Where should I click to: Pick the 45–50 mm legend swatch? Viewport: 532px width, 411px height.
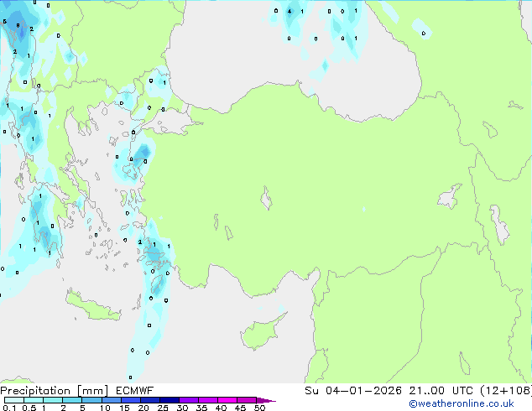pos(247,400)
